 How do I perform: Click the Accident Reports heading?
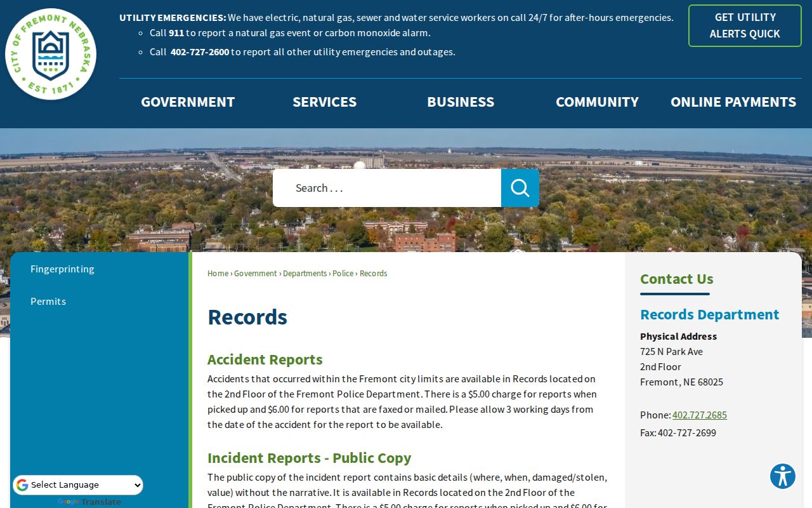tap(265, 359)
